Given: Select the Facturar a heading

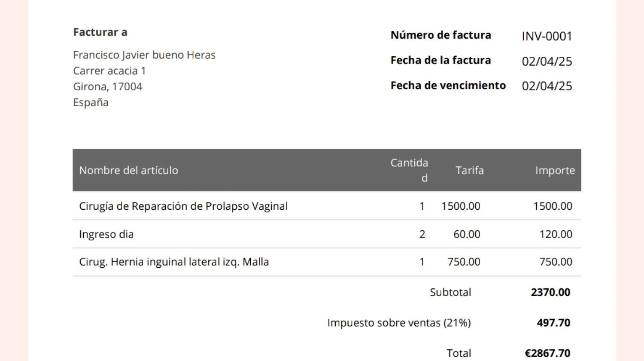Looking at the screenshot, I should (100, 32).
